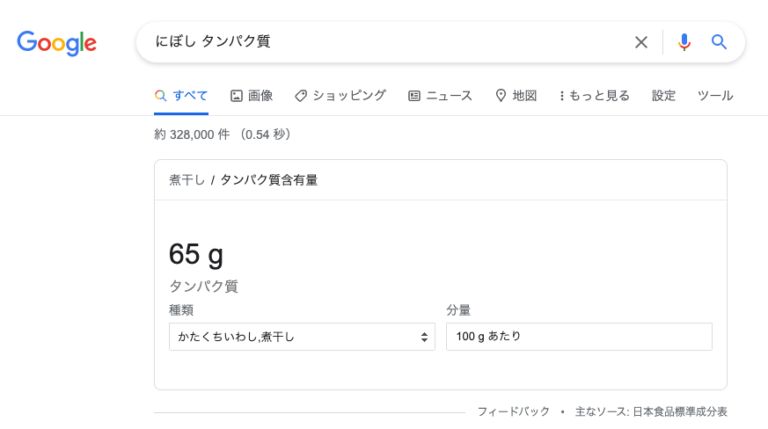
Task: Click the blue magnifier search button
Action: point(719,42)
